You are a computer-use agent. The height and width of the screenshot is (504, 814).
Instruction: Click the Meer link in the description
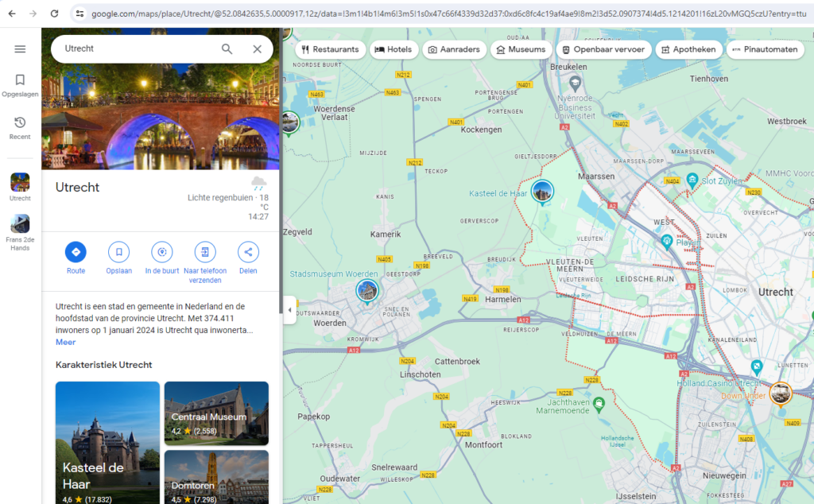click(64, 342)
